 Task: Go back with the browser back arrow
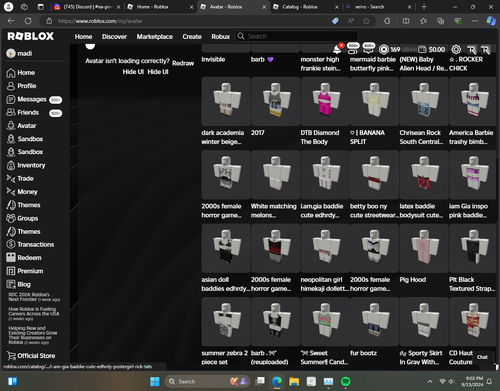11,21
